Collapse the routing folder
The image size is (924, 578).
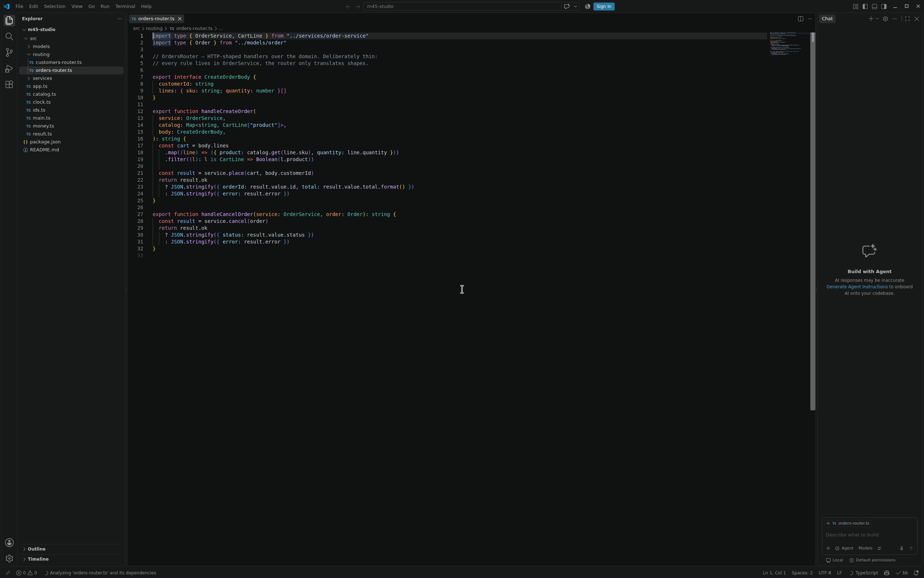coord(71,54)
